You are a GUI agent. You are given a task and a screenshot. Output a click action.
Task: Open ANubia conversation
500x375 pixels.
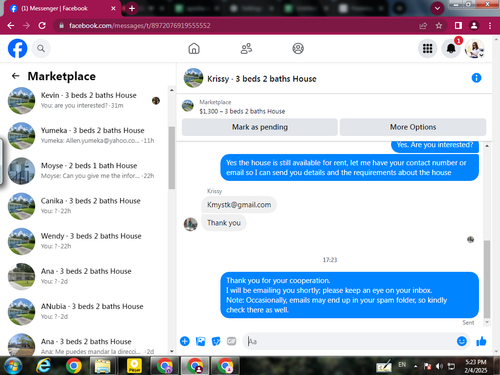point(85,311)
